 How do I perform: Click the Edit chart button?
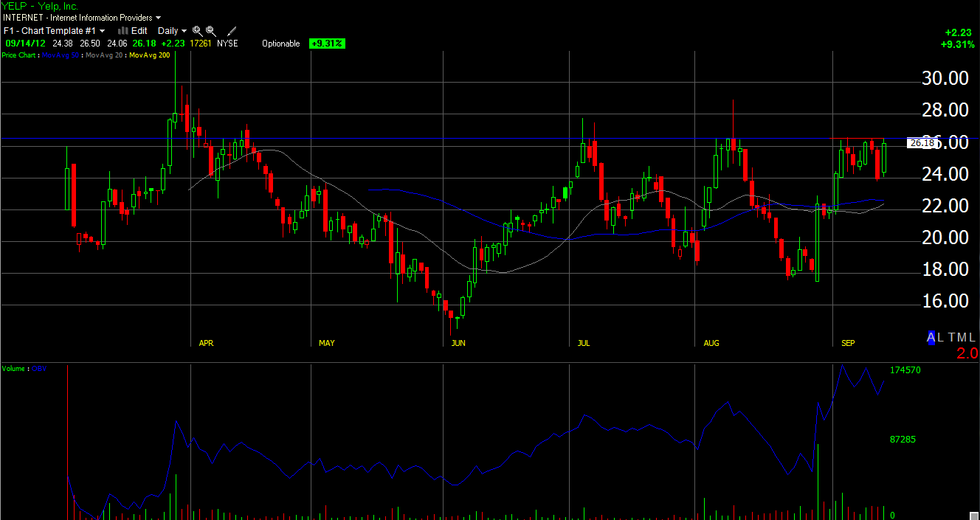[139, 31]
